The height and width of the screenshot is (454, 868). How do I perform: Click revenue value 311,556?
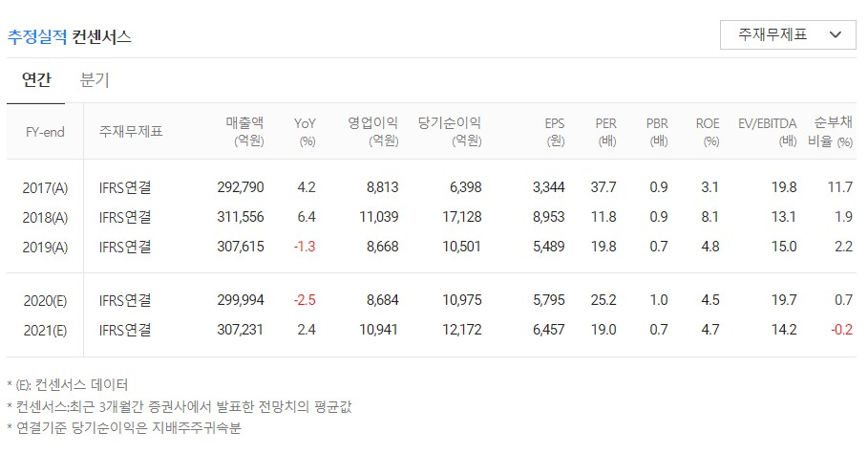click(x=241, y=217)
